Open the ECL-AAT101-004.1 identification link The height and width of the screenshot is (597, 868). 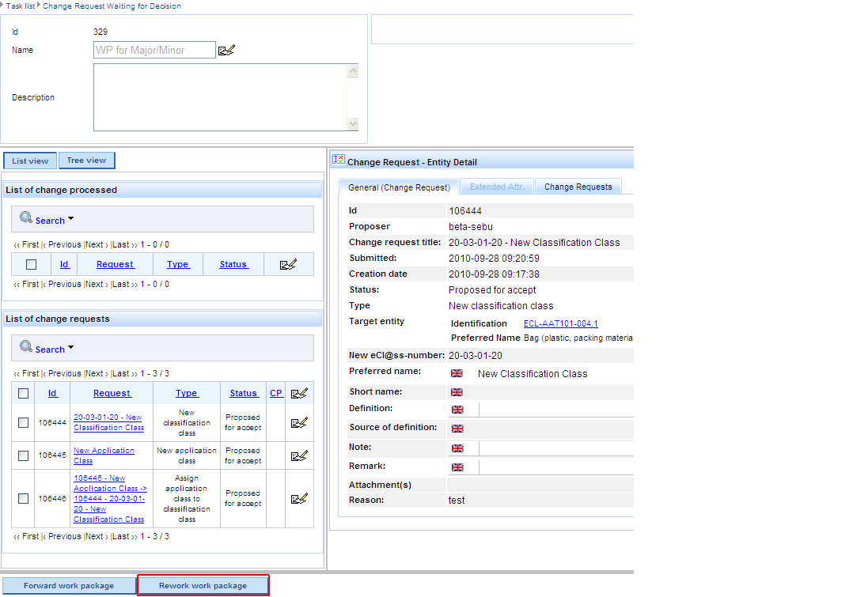point(560,323)
